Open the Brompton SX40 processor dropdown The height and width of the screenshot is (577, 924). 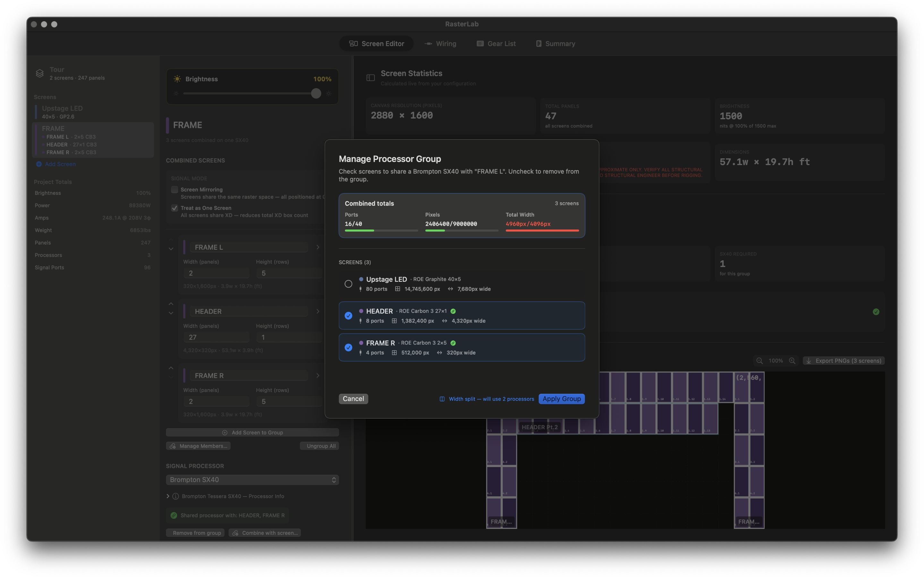pyautogui.click(x=252, y=480)
